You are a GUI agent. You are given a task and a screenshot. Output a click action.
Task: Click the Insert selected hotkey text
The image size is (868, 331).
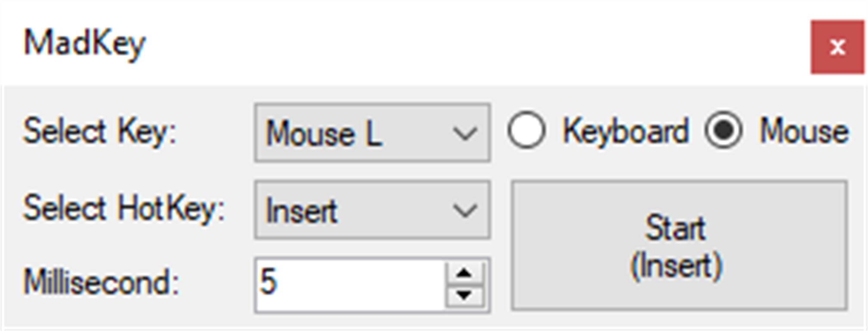coord(301,211)
